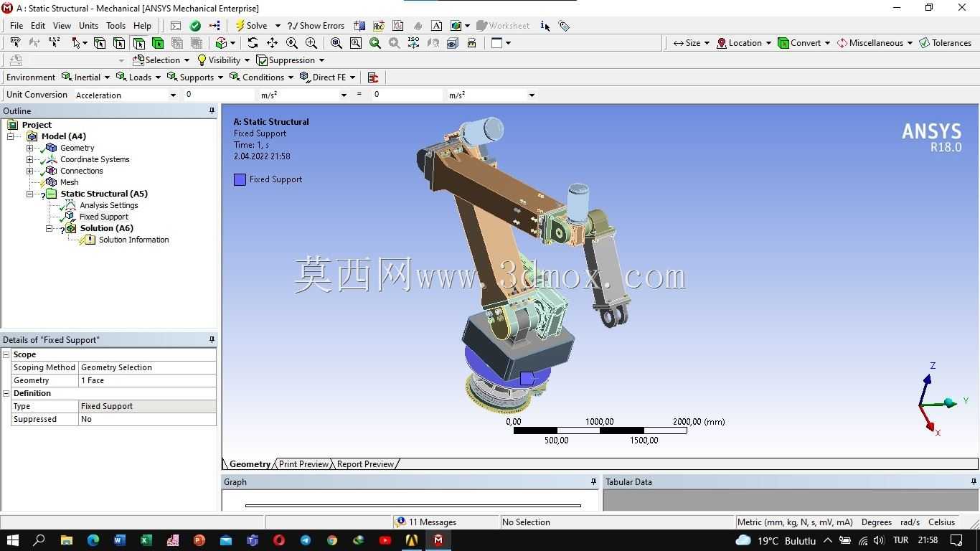
Task: Click the capital A annotation icon
Action: pyautogui.click(x=436, y=26)
